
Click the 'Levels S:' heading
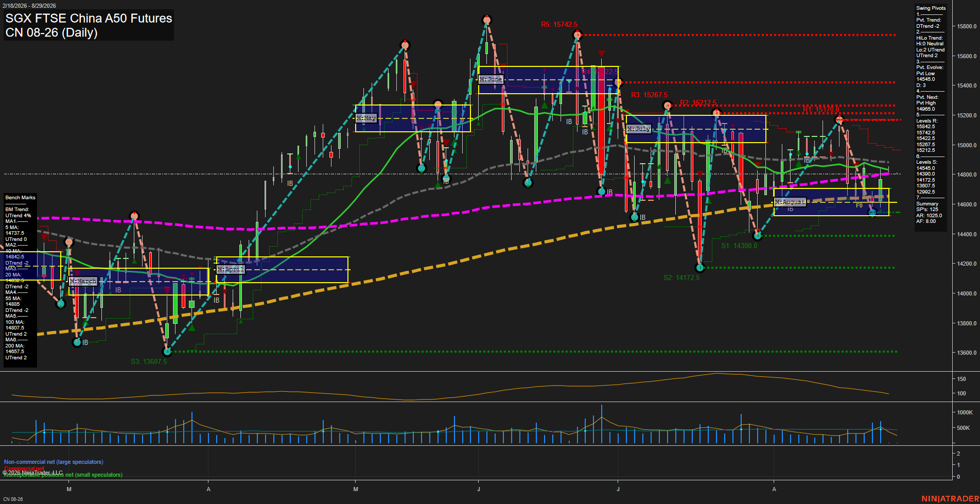coord(926,162)
